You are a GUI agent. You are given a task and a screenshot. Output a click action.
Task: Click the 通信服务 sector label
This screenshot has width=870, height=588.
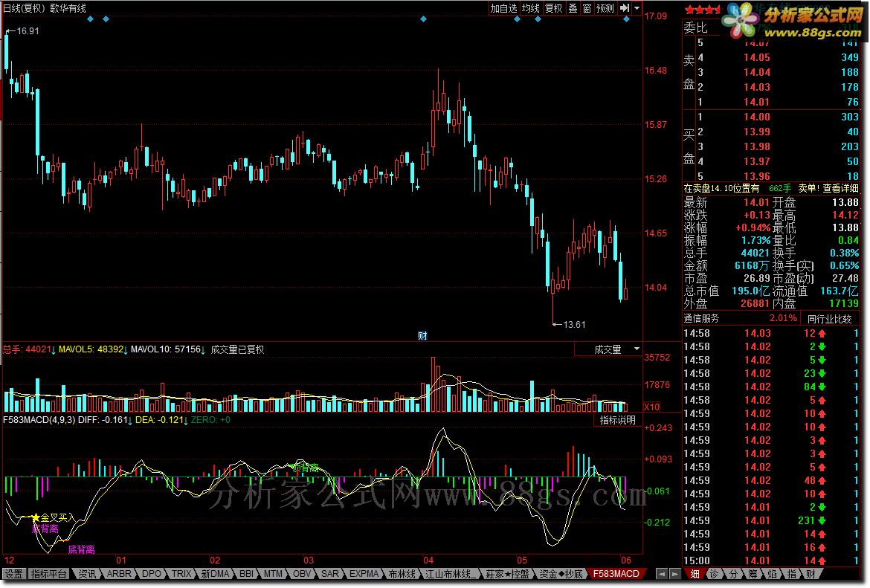click(x=701, y=318)
